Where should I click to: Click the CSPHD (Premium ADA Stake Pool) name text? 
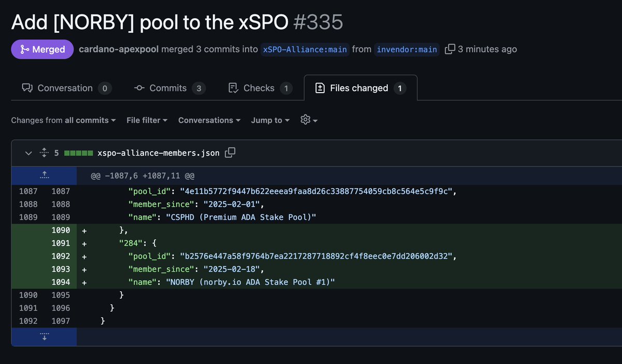coord(241,217)
